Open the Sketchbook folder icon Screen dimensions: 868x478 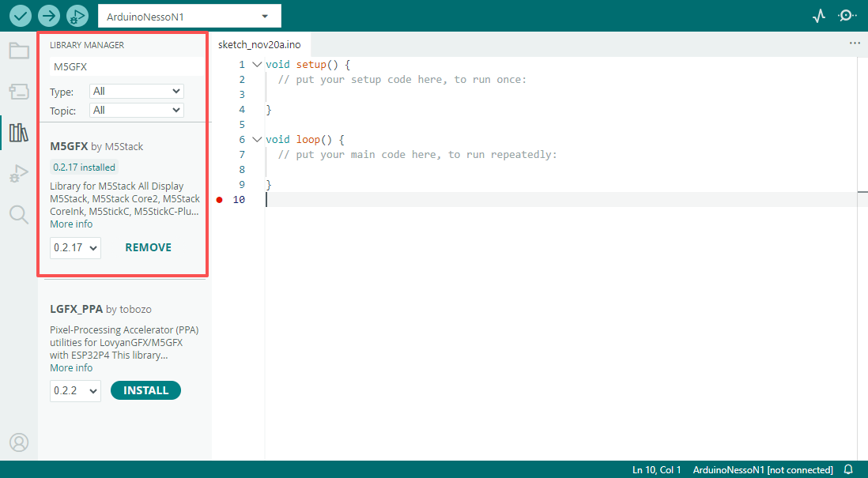tap(19, 51)
